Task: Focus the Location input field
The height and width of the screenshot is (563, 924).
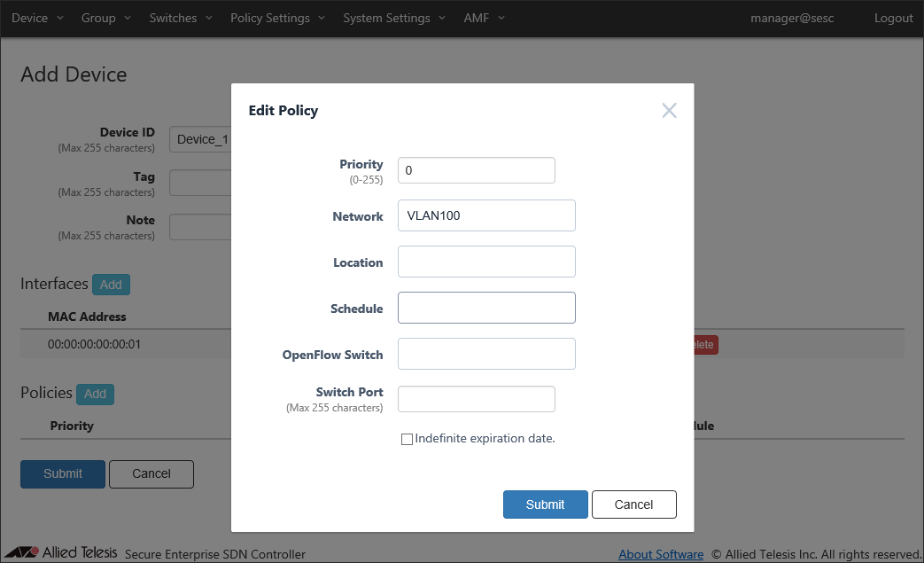Action: click(486, 262)
